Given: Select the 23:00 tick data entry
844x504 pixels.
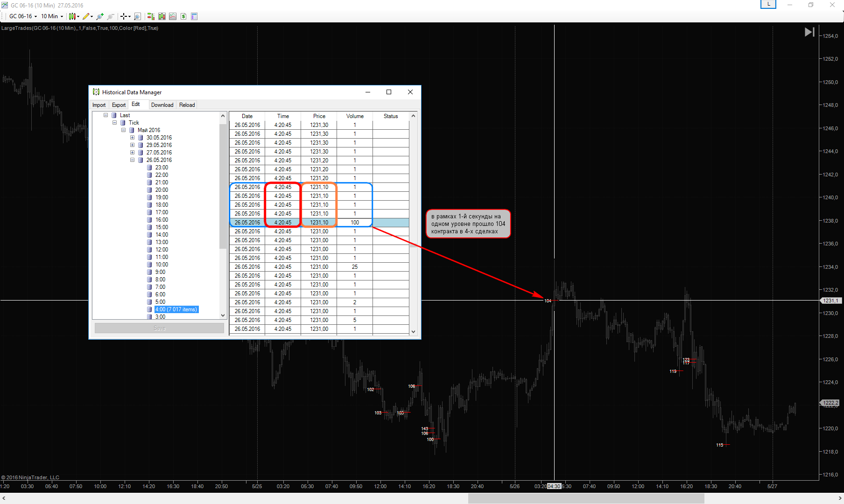Looking at the screenshot, I should point(162,168).
